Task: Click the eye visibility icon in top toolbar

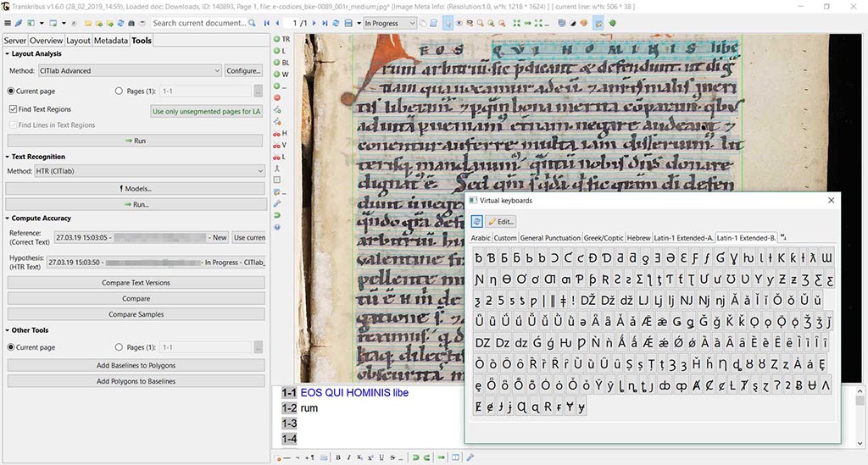Action: (x=459, y=23)
